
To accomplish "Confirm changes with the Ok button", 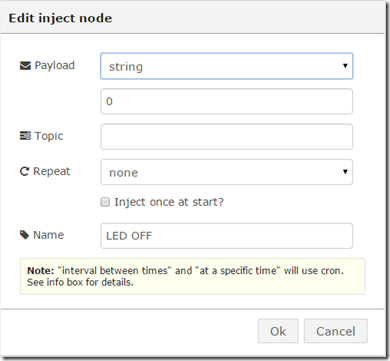I will (x=278, y=331).
